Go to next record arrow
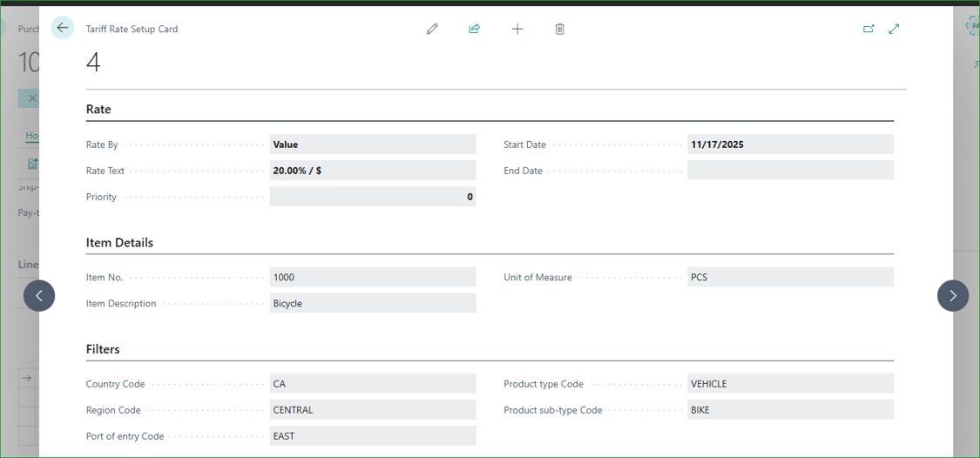The width and height of the screenshot is (980, 458). (952, 295)
